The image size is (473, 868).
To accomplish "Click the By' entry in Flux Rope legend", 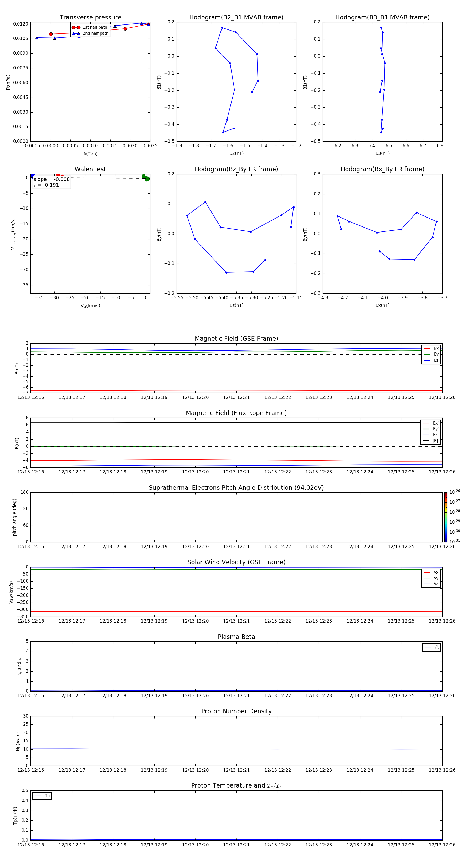I will (x=431, y=429).
